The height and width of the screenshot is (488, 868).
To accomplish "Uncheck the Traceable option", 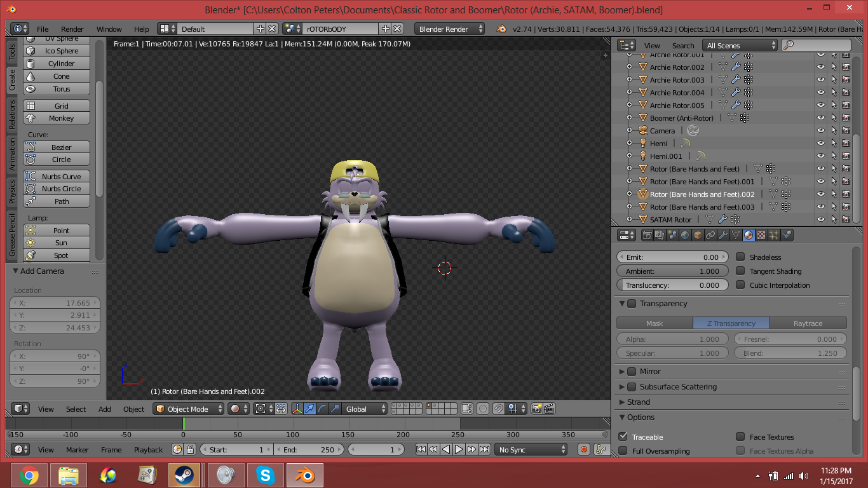I will [x=623, y=437].
